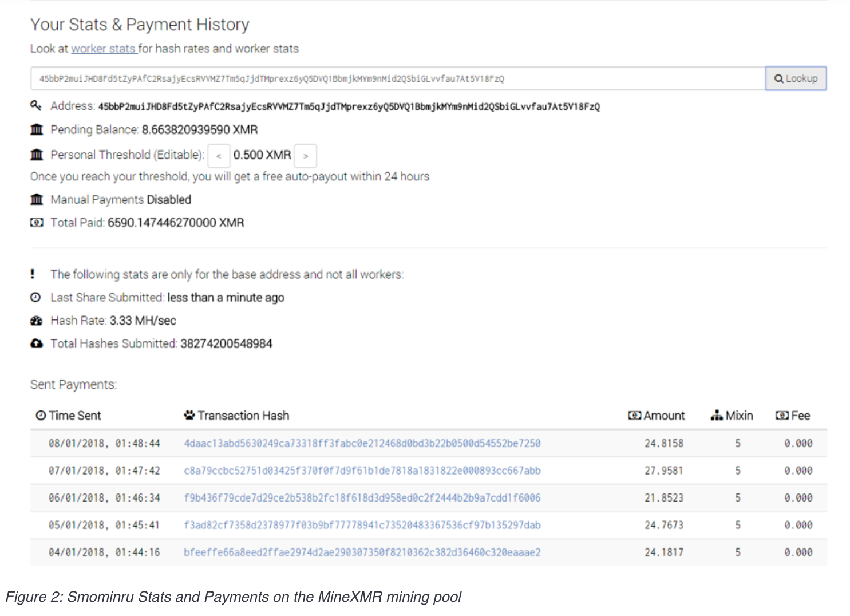Open the worker stats link
The width and height of the screenshot is (850, 616).
pyautogui.click(x=103, y=48)
